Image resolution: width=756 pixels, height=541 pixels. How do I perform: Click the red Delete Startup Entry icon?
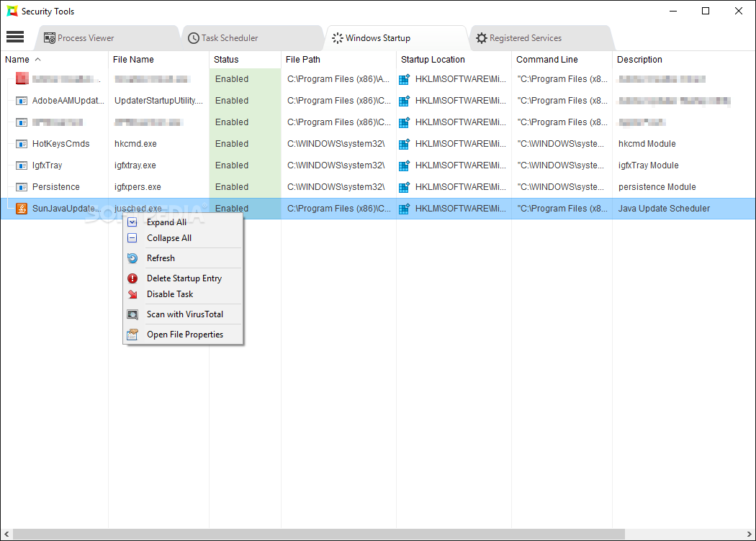(x=132, y=278)
